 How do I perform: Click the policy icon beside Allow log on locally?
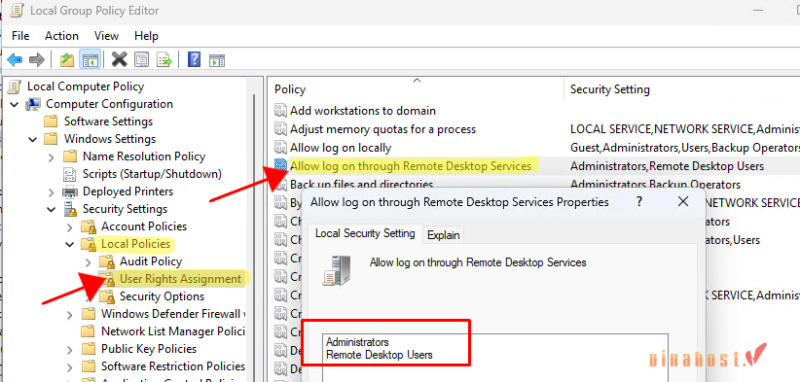(x=281, y=148)
